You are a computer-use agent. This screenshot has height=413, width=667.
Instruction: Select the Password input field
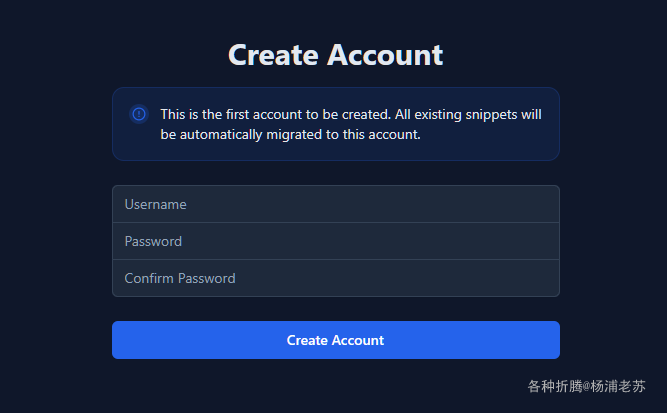(336, 241)
